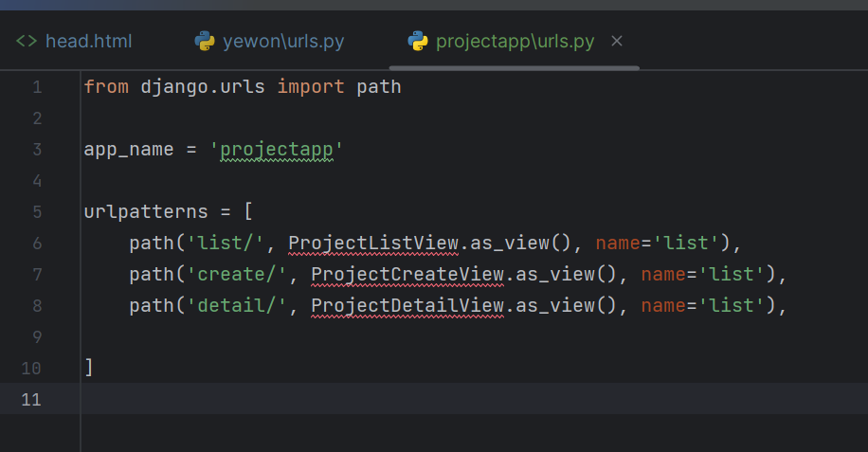
Task: Place the cursor on empty line 11
Action: point(474,399)
